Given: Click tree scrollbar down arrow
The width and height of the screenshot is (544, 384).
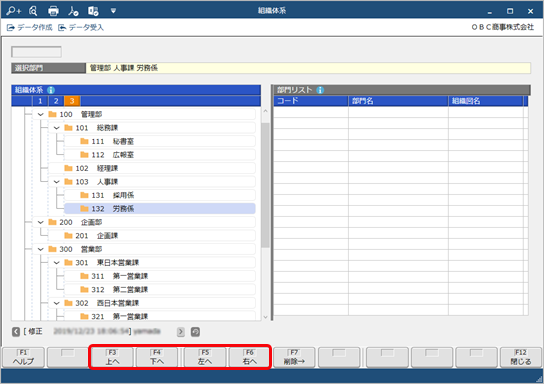Looking at the screenshot, I should (265, 317).
